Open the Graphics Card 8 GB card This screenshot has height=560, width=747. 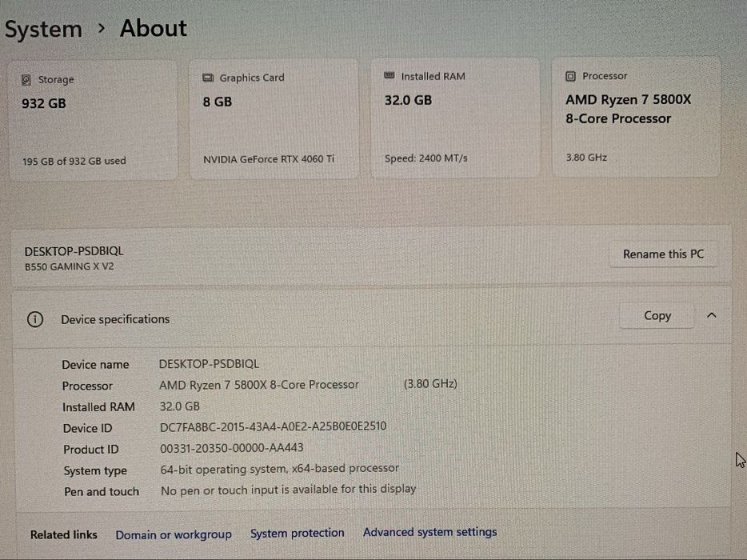pos(274,119)
